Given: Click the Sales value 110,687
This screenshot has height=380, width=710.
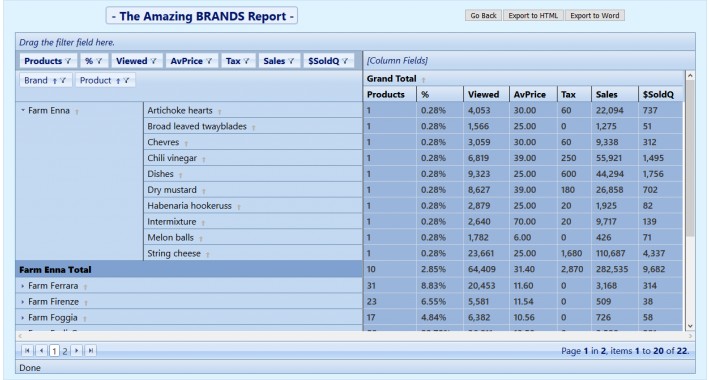Looking at the screenshot, I should pos(610,254).
